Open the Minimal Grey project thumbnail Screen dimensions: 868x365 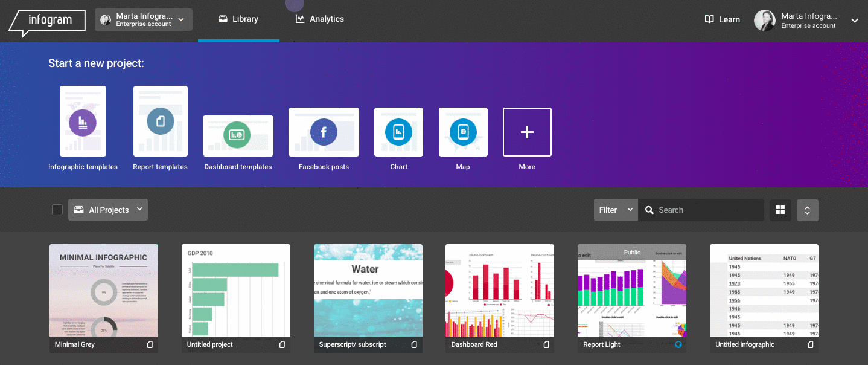click(x=104, y=290)
